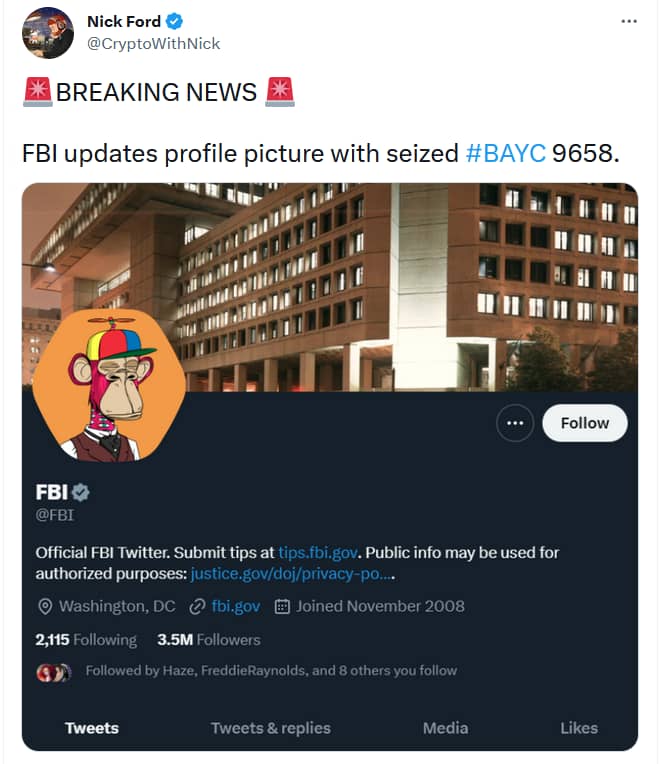Switch to the Media tab

tap(445, 728)
